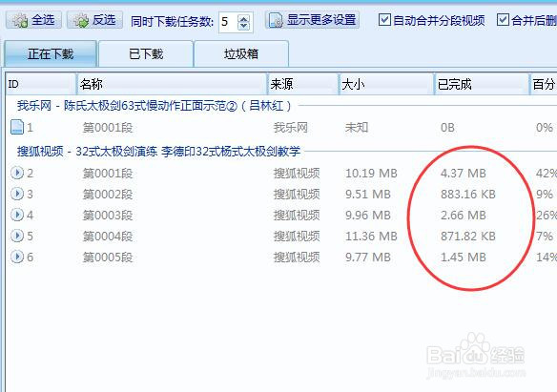Click play icon of task ID 3
This screenshot has height=392, width=557.
[x=17, y=194]
